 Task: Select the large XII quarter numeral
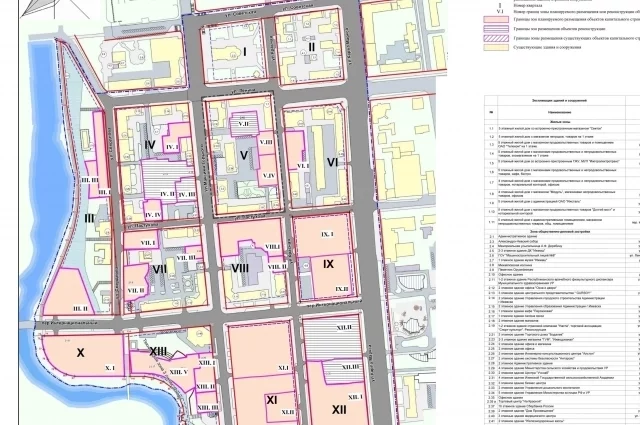pyautogui.click(x=338, y=409)
